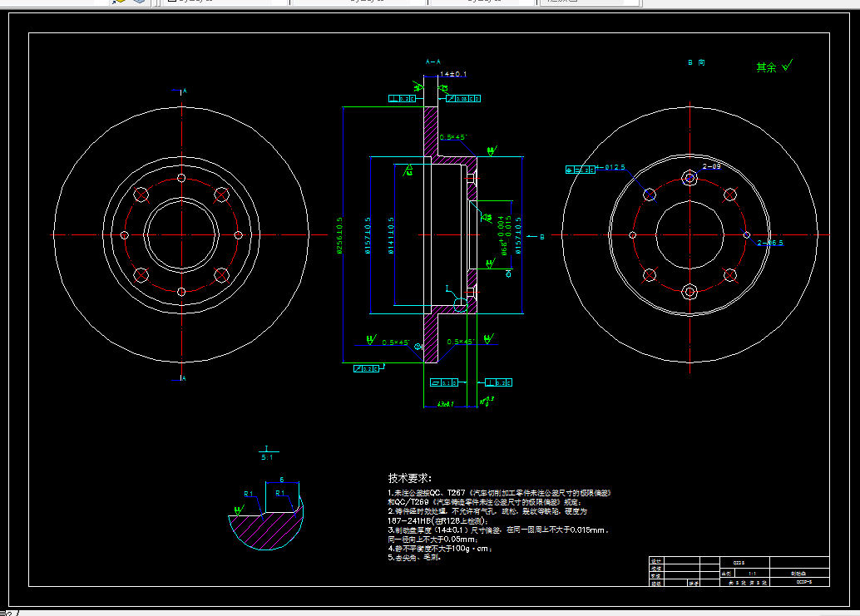Screen dimensions: 860x616
Task: Select the '6' width dimension in detail I
Action: 282,480
